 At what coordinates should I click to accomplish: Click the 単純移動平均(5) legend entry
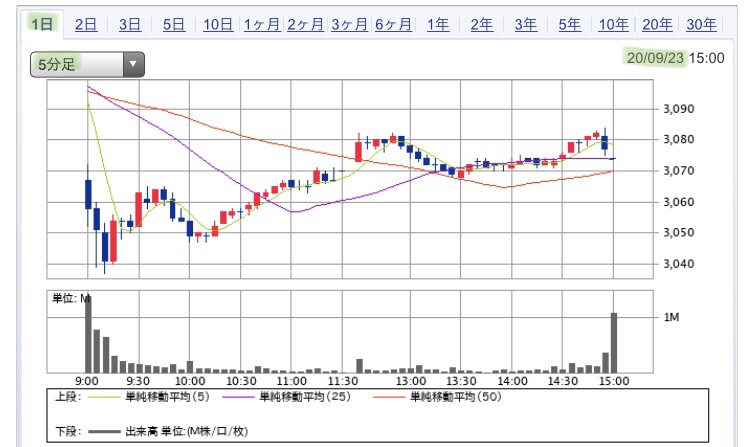(167, 396)
